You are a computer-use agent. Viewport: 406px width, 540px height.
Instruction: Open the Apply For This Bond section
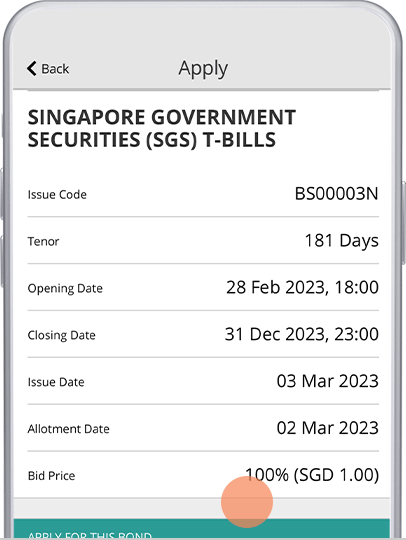202,529
